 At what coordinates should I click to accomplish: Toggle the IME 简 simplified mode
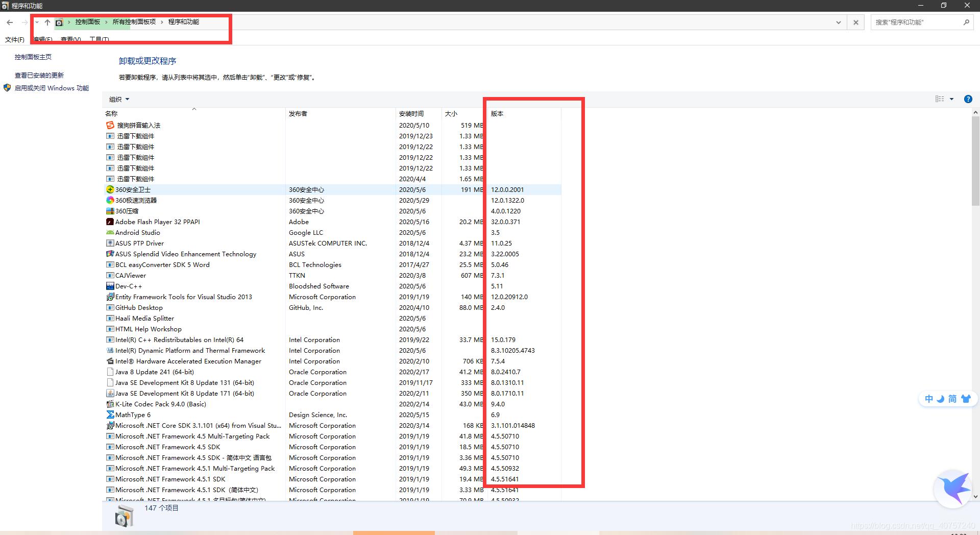[x=952, y=399]
